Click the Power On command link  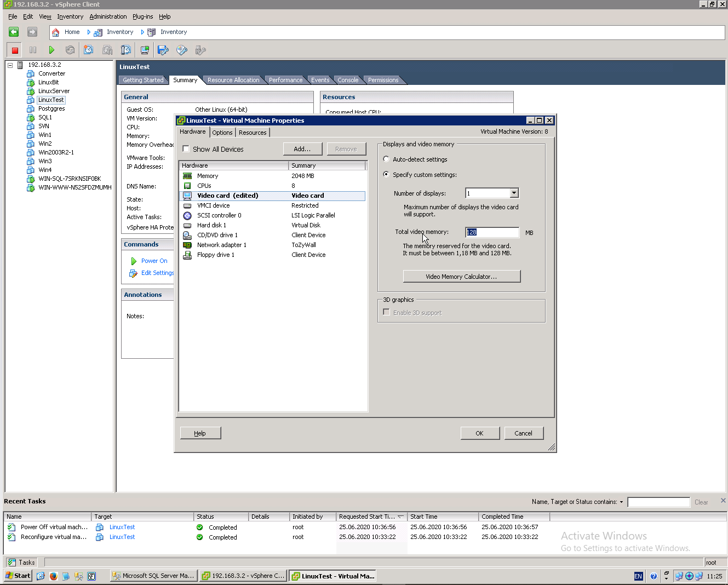click(x=154, y=261)
